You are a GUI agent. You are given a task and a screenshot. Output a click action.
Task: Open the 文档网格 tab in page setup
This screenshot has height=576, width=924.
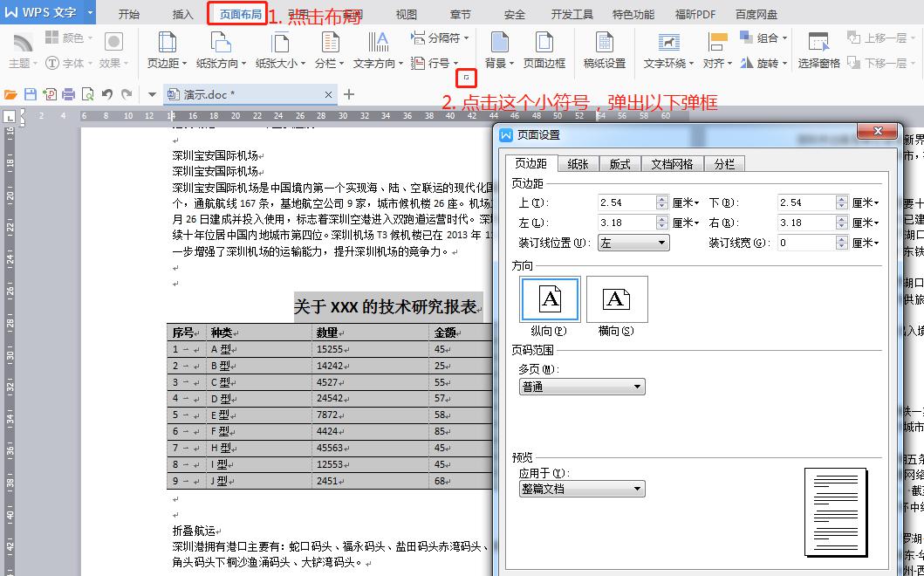[x=673, y=164]
